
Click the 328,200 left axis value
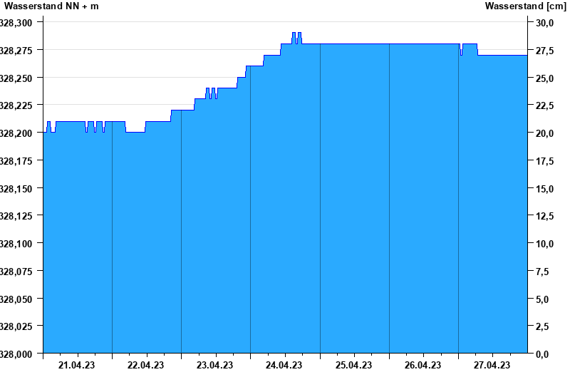(16, 133)
